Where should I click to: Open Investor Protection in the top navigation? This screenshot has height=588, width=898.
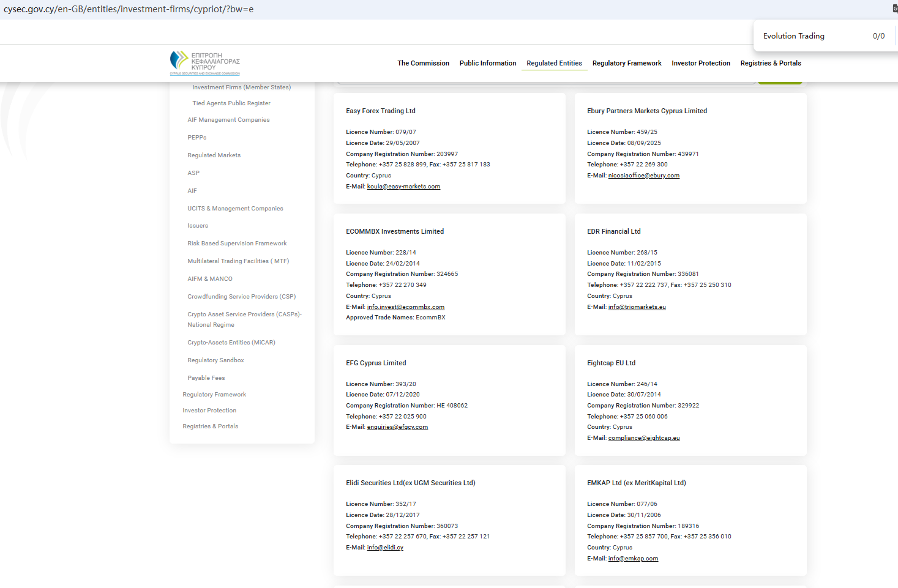(700, 63)
